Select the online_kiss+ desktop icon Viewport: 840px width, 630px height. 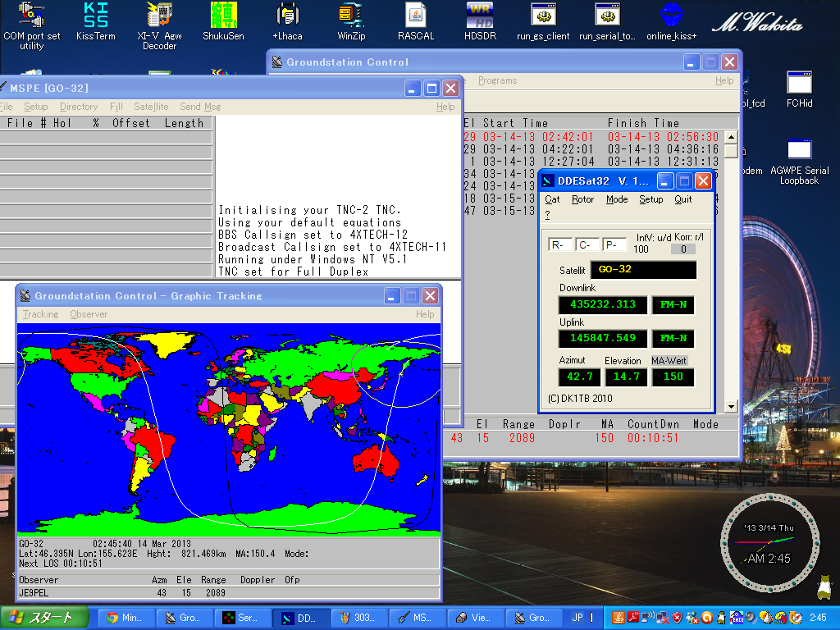coord(672,21)
